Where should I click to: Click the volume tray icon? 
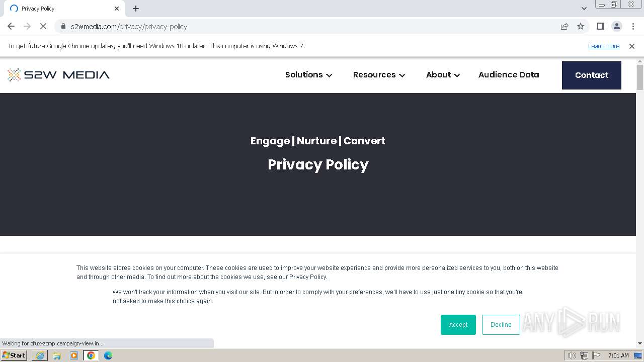point(572,355)
